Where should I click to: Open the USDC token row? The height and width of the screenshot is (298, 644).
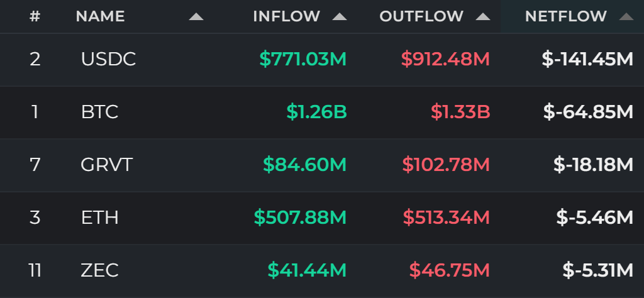tap(322, 60)
